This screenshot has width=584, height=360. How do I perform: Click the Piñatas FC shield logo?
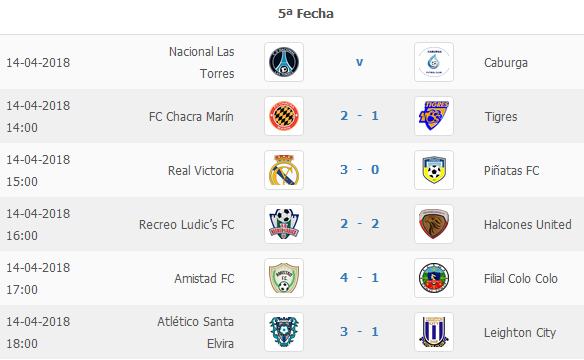click(x=434, y=170)
